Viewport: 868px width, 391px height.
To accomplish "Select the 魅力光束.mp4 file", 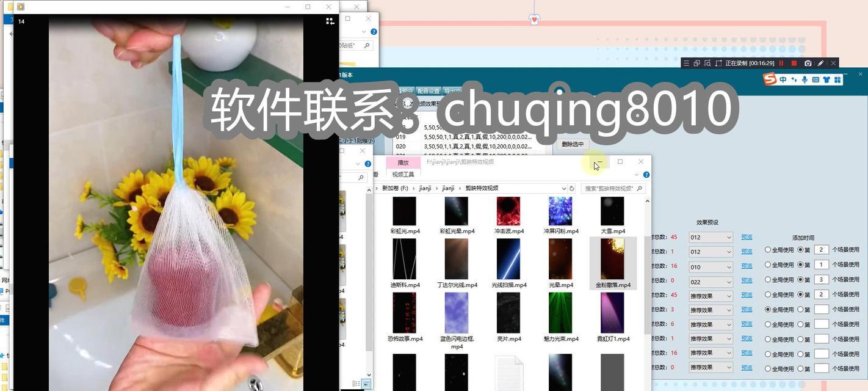I will click(560, 317).
